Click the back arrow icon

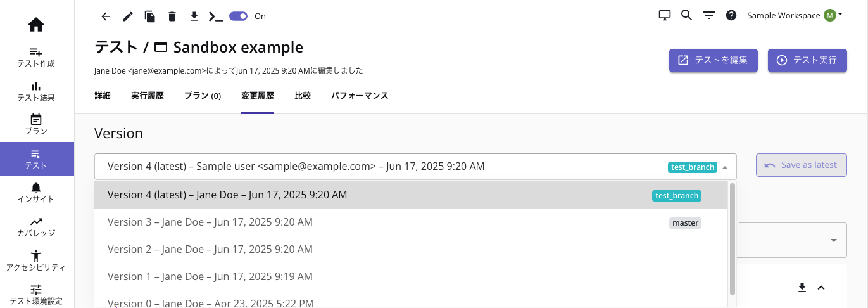pos(106,16)
